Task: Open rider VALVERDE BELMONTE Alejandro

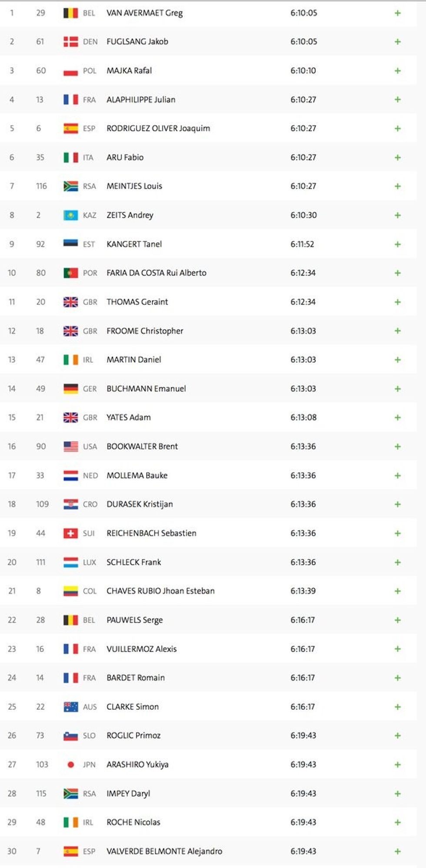Action: click(x=164, y=851)
